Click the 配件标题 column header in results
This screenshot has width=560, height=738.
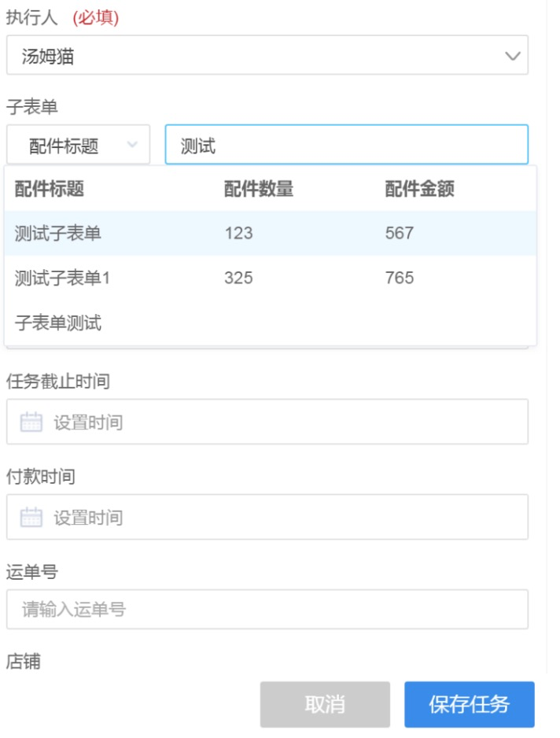tap(50, 189)
